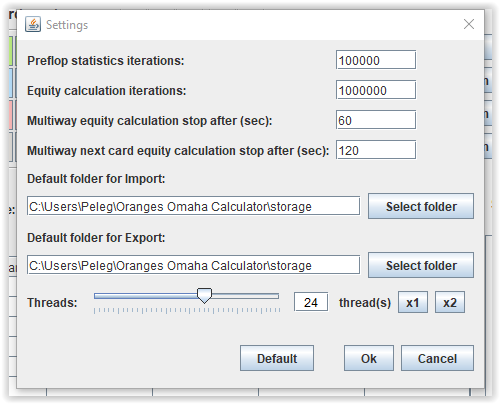500x404 pixels.
Task: Choose Select folder for the Export path
Action: 421,265
